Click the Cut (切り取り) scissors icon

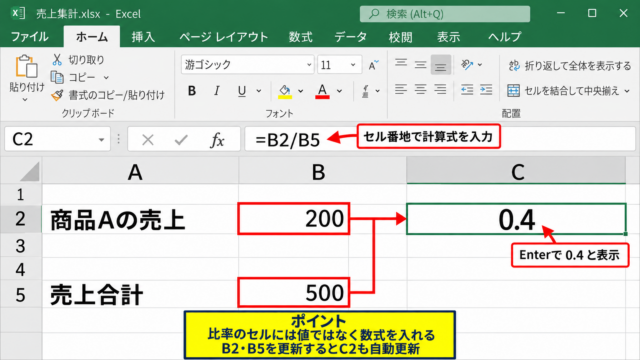point(57,60)
